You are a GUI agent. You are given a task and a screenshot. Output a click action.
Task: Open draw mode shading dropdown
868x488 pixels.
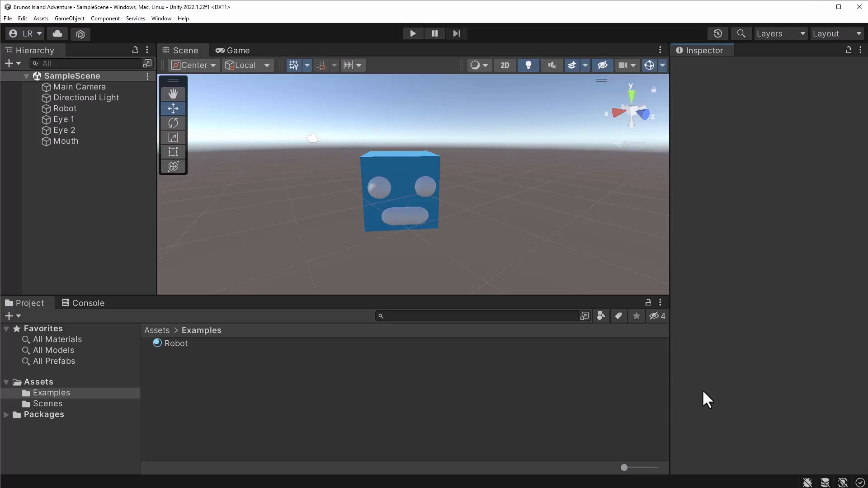click(x=479, y=65)
